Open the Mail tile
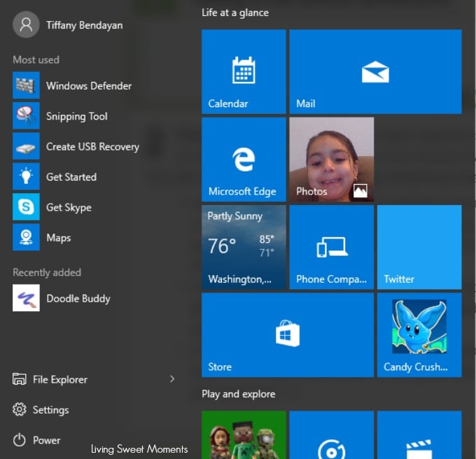 click(375, 71)
